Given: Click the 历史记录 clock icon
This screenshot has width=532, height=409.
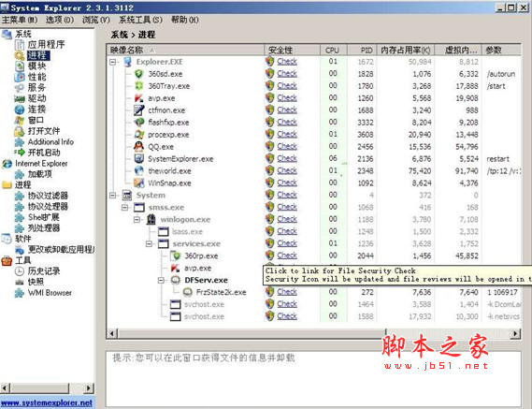Looking at the screenshot, I should click(20, 271).
